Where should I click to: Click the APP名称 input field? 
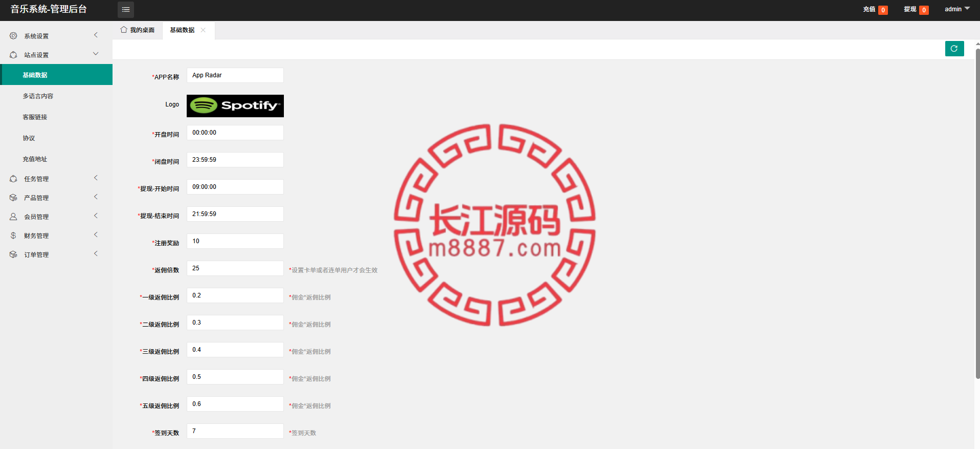click(235, 75)
